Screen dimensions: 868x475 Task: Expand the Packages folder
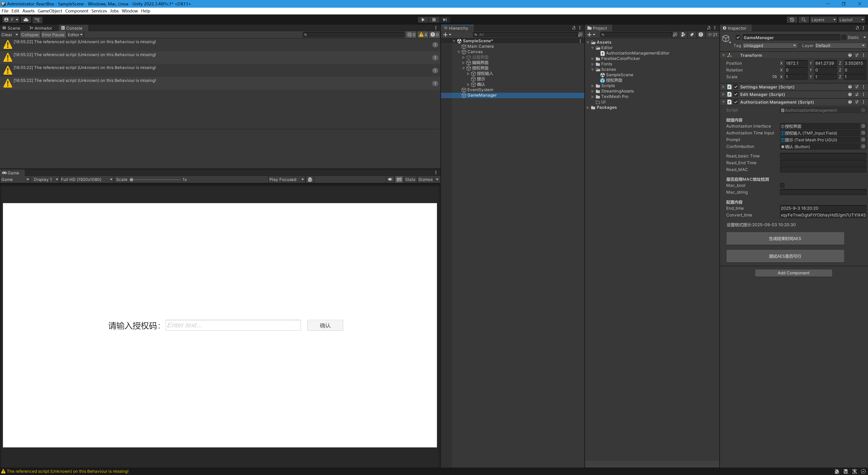pyautogui.click(x=588, y=107)
